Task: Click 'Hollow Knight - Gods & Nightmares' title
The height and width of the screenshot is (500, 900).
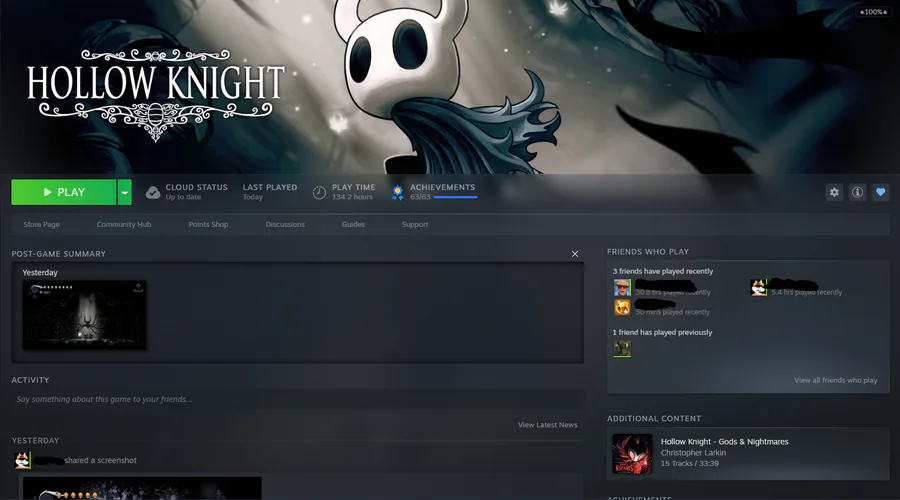Action: tap(724, 441)
